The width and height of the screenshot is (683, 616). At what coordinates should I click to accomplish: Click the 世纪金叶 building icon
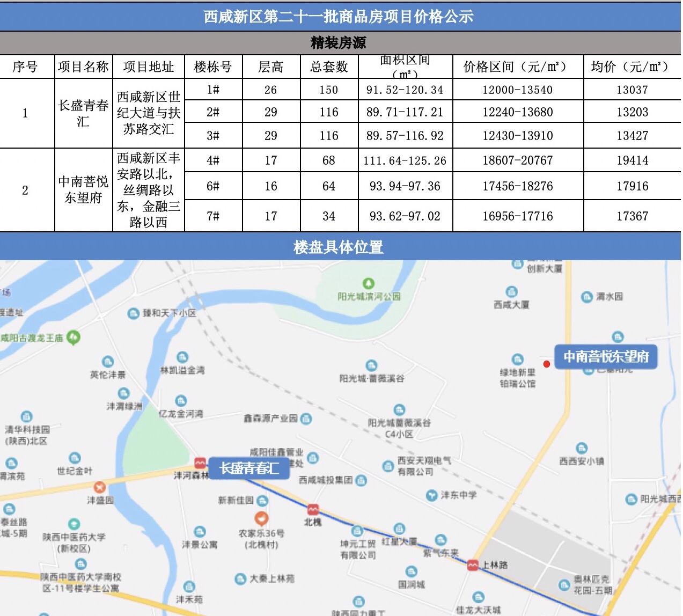75,458
